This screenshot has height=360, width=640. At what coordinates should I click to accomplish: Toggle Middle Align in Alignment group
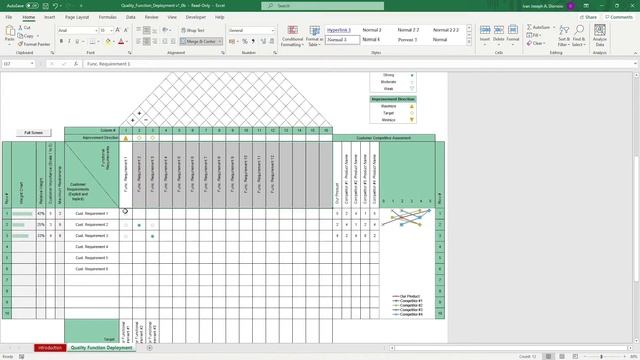147,30
